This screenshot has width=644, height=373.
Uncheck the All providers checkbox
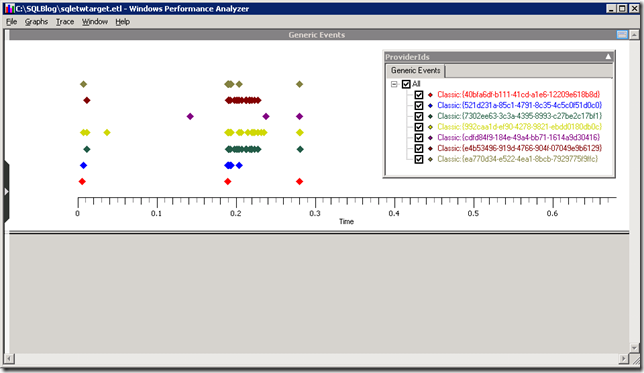(406, 84)
